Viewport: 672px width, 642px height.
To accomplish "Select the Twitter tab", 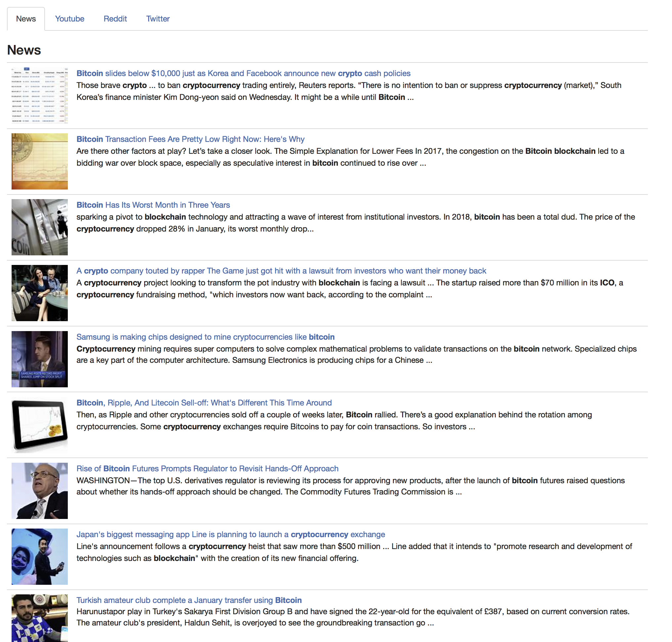I will [x=158, y=19].
